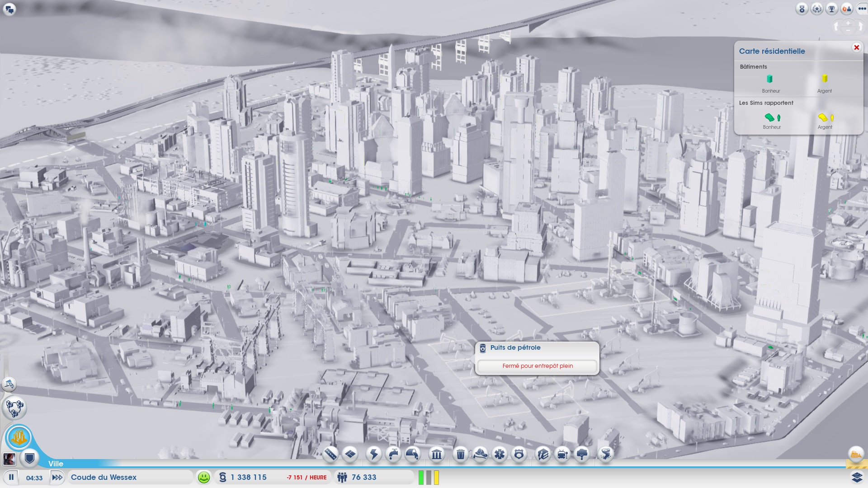Open the Fire services helmet menu
Image resolution: width=868 pixels, height=488 pixels.
click(480, 454)
